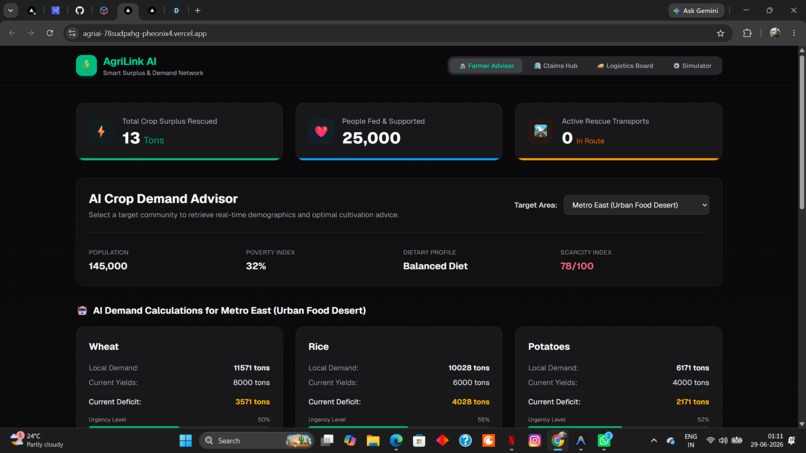Go back to the previous page
Viewport: 806px width, 453px height.
click(12, 33)
